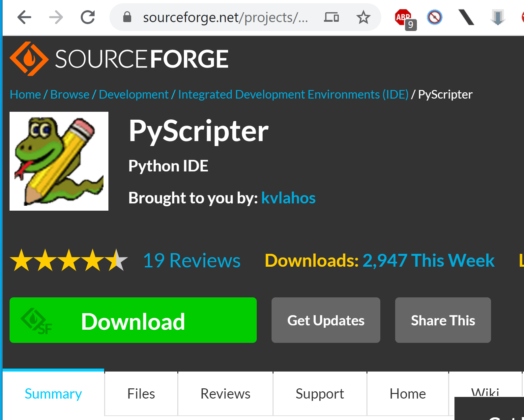524x420 pixels.
Task: Open the kvlahos author profile link
Action: coord(288,198)
